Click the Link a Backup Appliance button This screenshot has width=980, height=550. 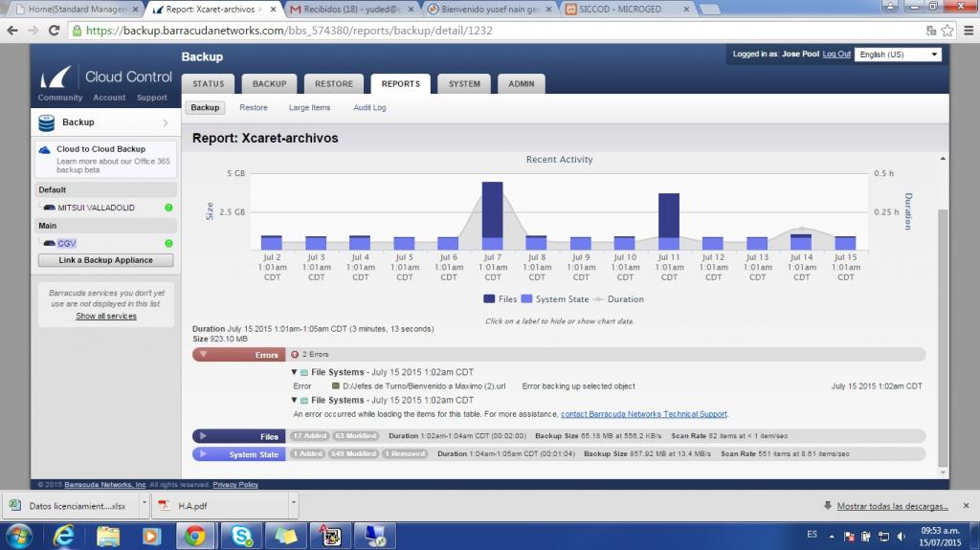[105, 260]
